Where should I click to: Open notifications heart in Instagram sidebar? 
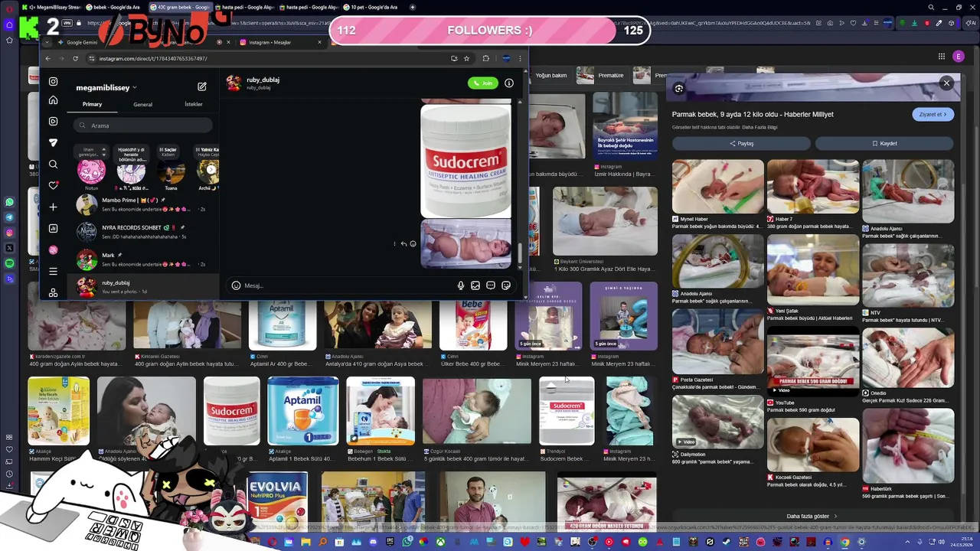click(53, 185)
